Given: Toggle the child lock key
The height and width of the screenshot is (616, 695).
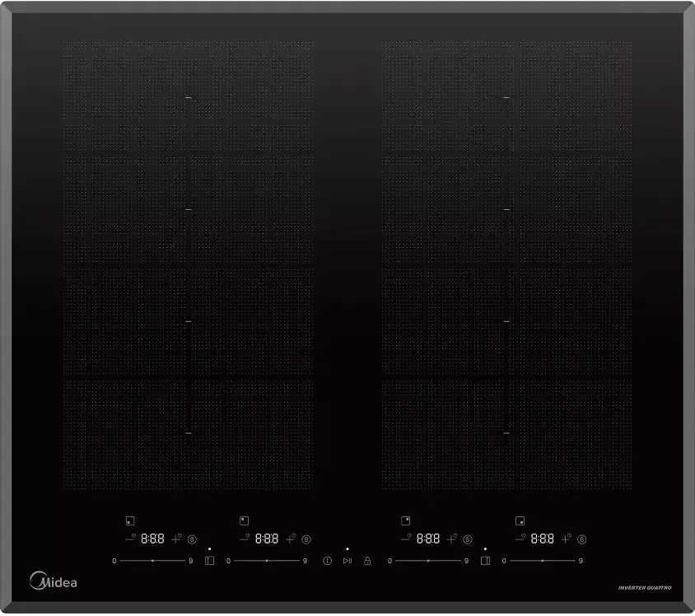Looking at the screenshot, I should coord(367,561).
